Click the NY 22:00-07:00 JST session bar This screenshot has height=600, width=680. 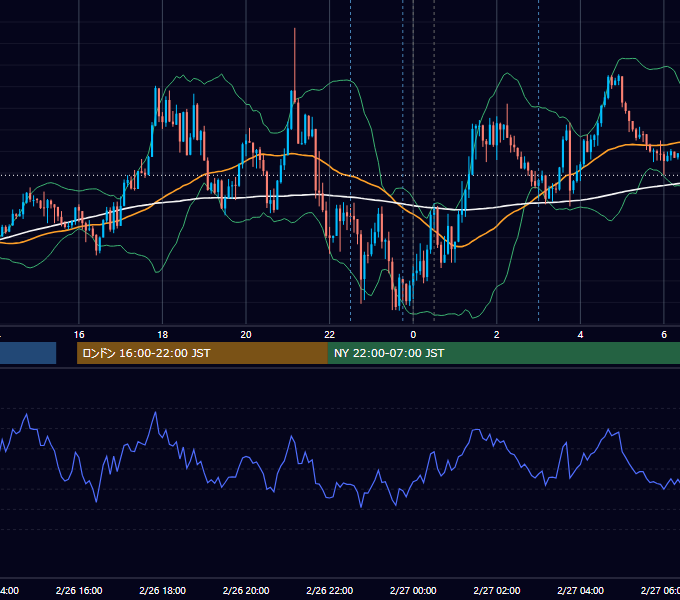pyautogui.click(x=503, y=353)
